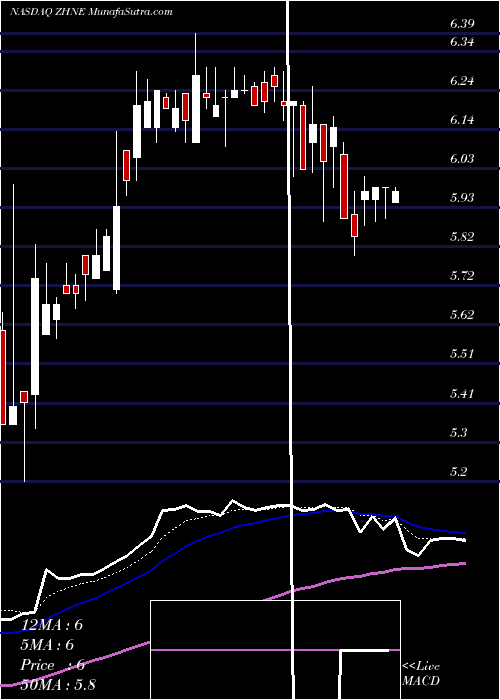Click the 5.93 price axis label
The width and height of the screenshot is (500, 700).
click(x=462, y=197)
